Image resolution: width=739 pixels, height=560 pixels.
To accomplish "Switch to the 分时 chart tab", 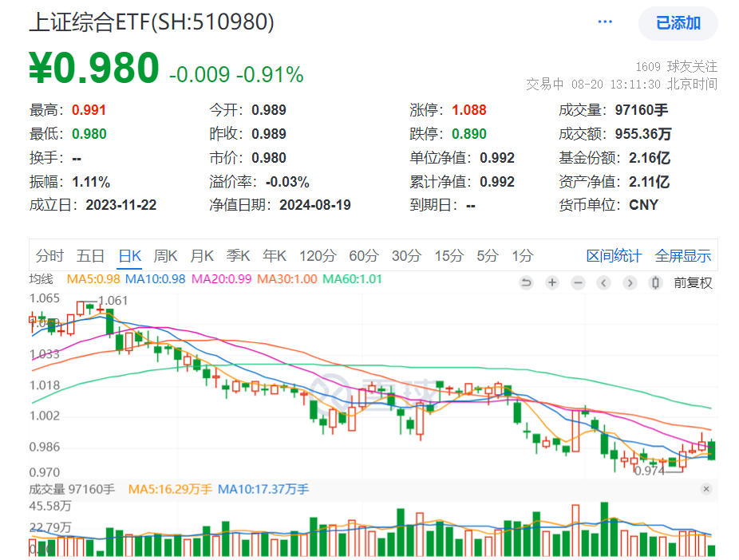I will click(49, 256).
